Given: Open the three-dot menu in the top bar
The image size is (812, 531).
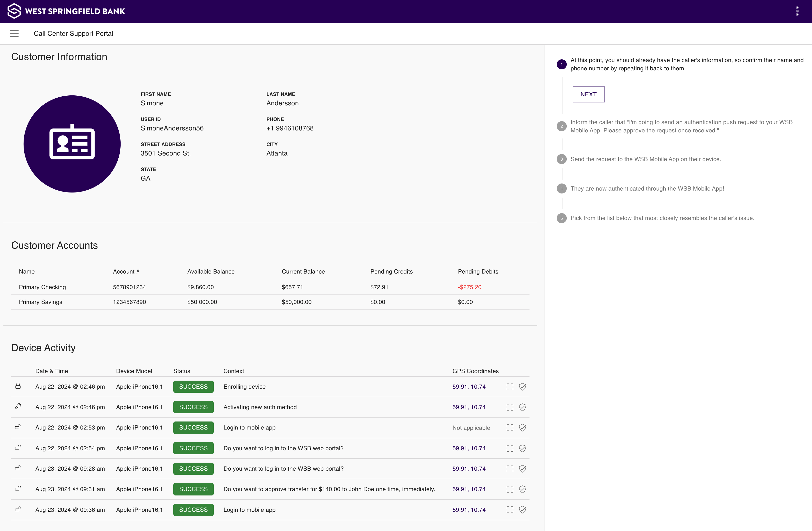Looking at the screenshot, I should pos(797,11).
